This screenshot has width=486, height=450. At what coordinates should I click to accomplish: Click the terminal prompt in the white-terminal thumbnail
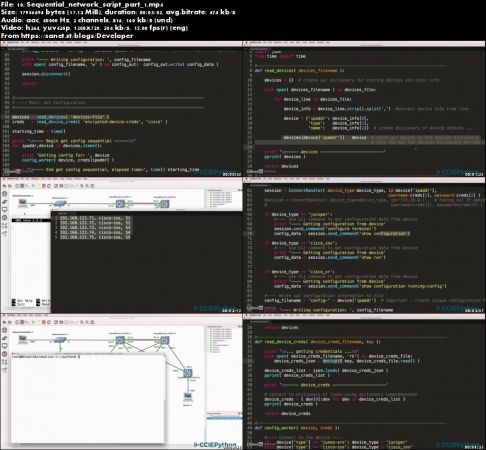coord(46,357)
